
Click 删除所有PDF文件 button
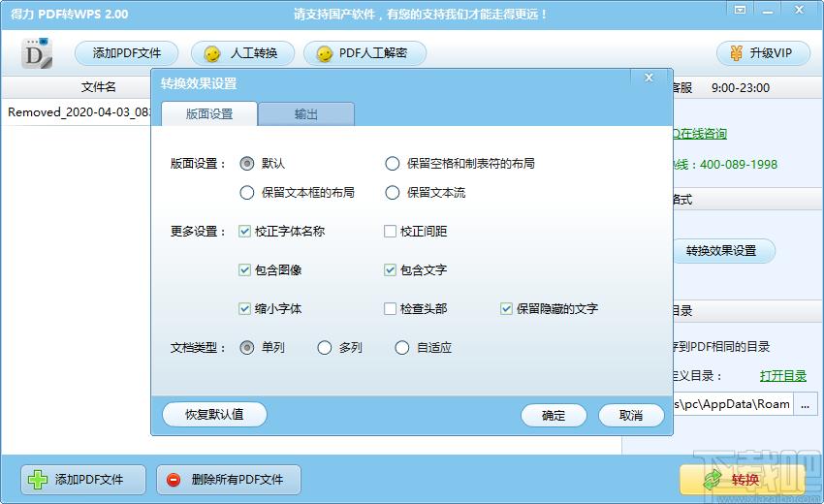point(229,480)
